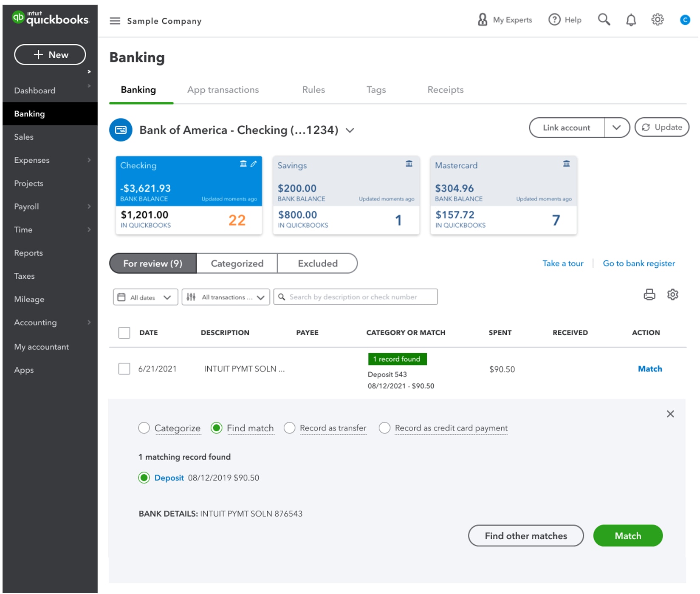Expand the Accounting sidebar submenu
This screenshot has width=700, height=594.
(x=89, y=322)
